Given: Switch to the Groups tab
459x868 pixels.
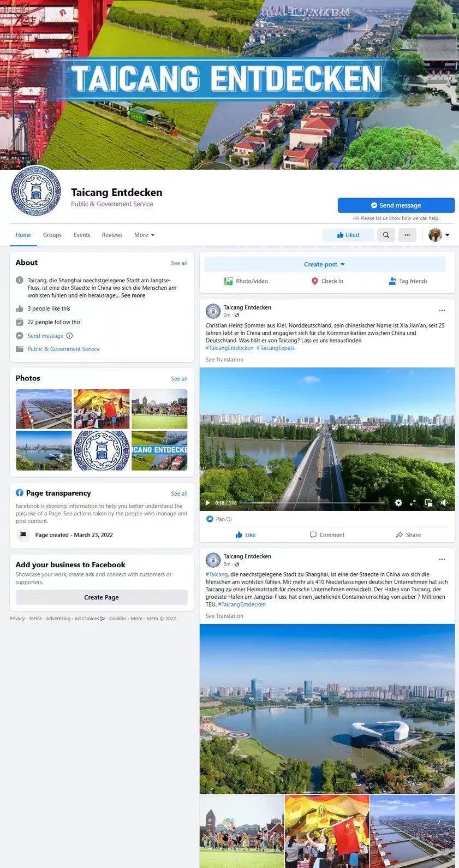Looking at the screenshot, I should point(52,235).
